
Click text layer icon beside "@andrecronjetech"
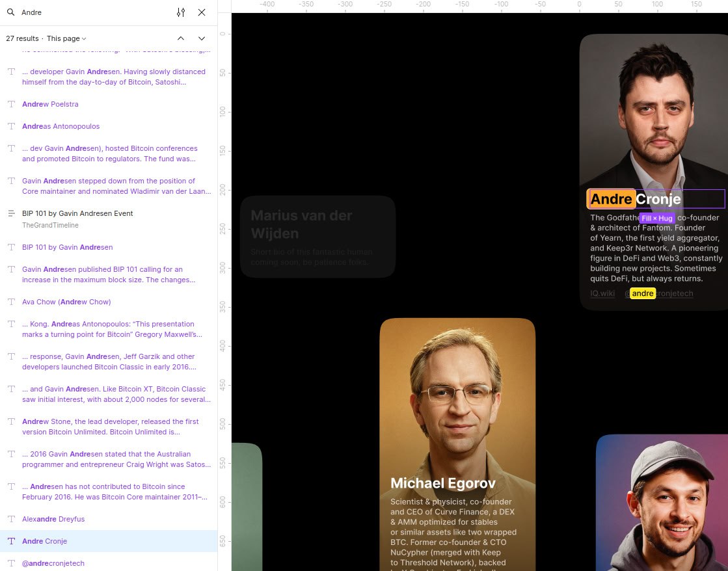click(x=11, y=563)
